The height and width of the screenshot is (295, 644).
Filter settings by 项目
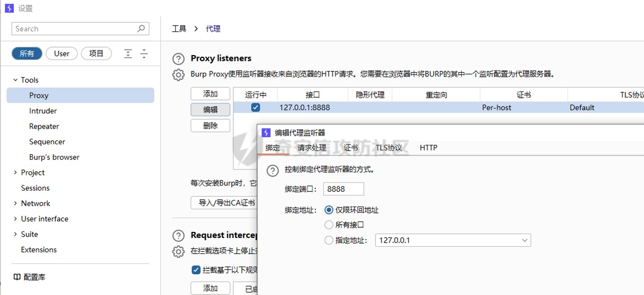(96, 54)
